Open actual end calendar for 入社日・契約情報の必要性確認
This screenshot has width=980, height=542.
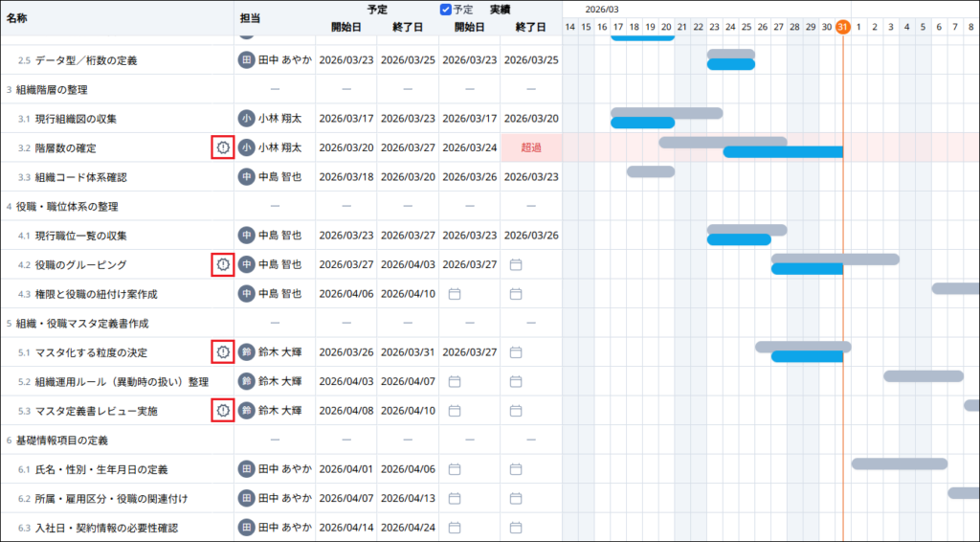[515, 528]
